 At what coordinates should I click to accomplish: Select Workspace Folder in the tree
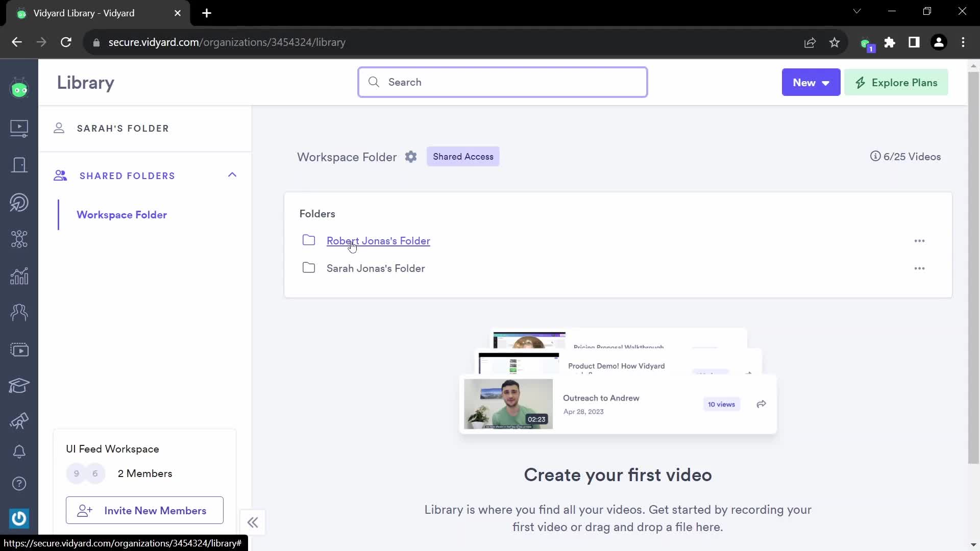121,215
